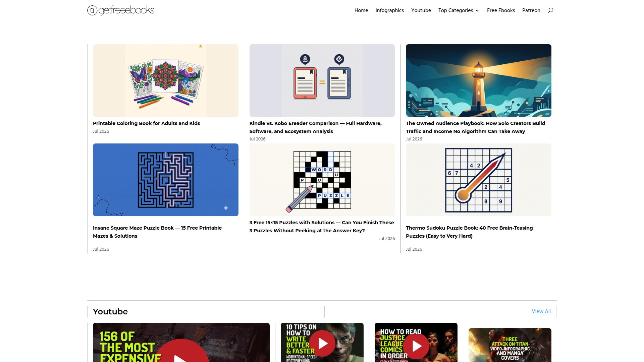Click the blue maze puzzle thumbnail
This screenshot has width=644, height=362.
[x=166, y=180]
